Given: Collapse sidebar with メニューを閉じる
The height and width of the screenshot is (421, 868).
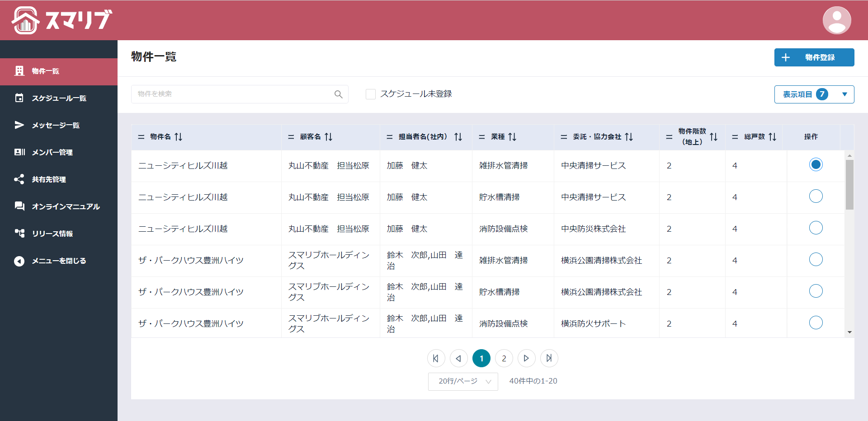Looking at the screenshot, I should click(x=58, y=261).
